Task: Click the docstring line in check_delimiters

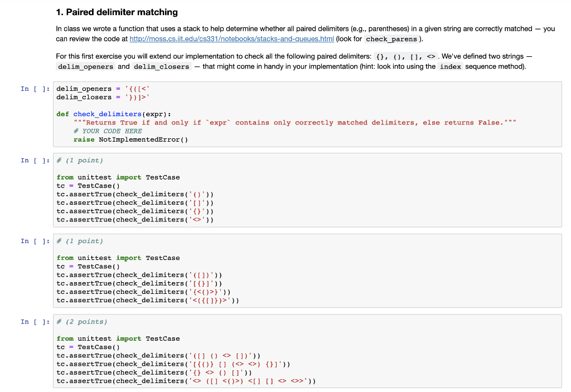Action: 295,123
